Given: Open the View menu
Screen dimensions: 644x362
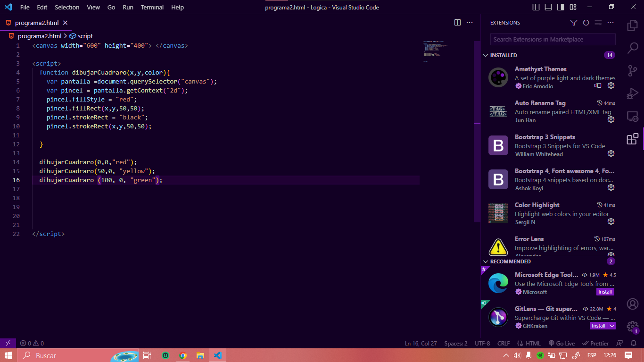Looking at the screenshot, I should pyautogui.click(x=93, y=7).
